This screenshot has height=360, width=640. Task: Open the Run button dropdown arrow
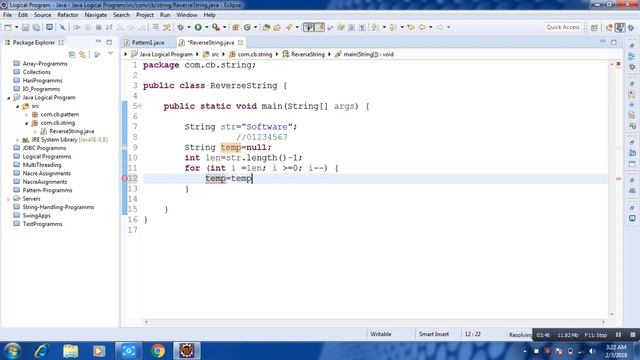[206, 27]
